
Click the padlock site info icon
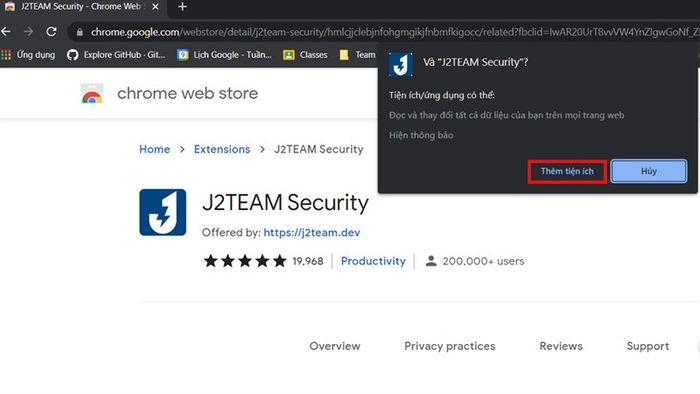[79, 32]
